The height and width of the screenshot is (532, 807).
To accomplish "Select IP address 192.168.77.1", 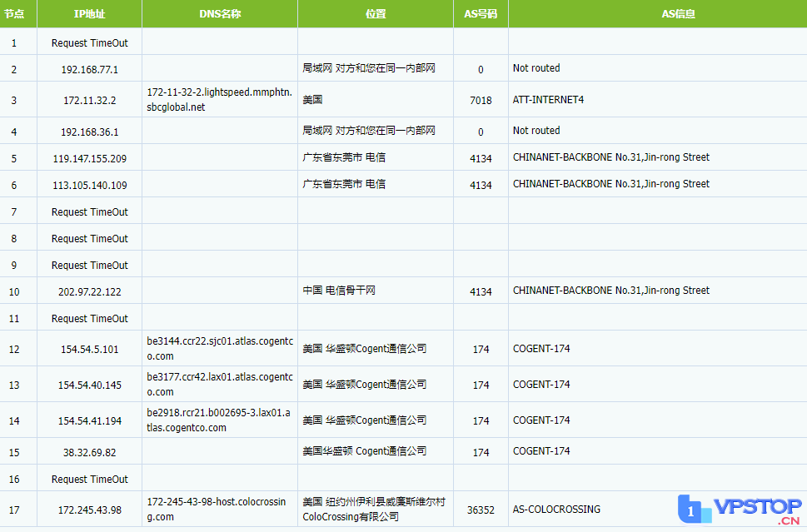I will (x=90, y=69).
